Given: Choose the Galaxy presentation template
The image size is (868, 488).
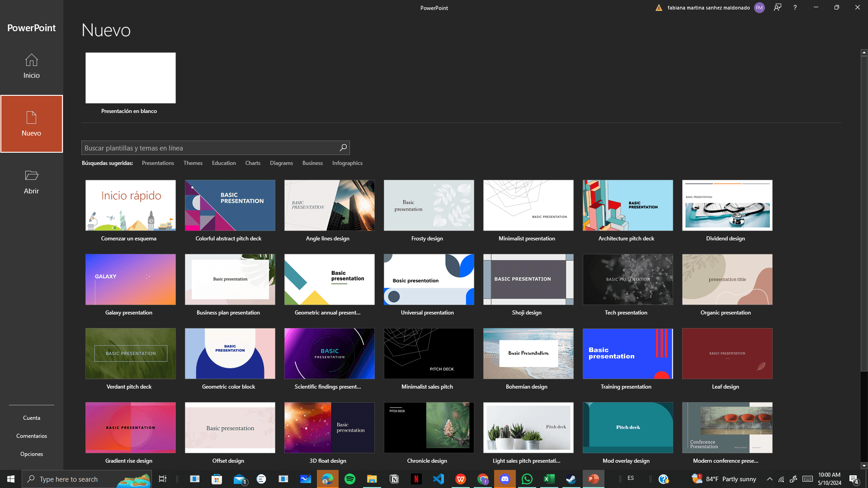Looking at the screenshot, I should coord(131,280).
